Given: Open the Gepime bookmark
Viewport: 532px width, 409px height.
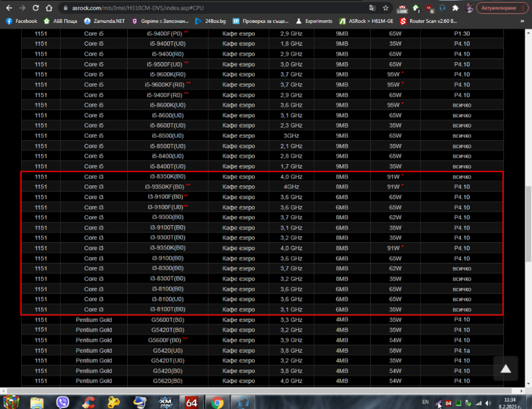Looking at the screenshot, I should pyautogui.click(x=160, y=21).
